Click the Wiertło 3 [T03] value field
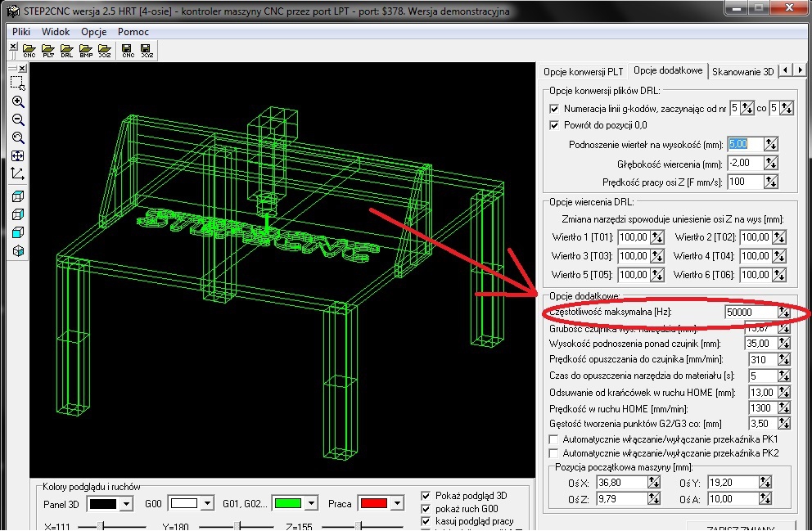The width and height of the screenshot is (812, 531). point(634,256)
